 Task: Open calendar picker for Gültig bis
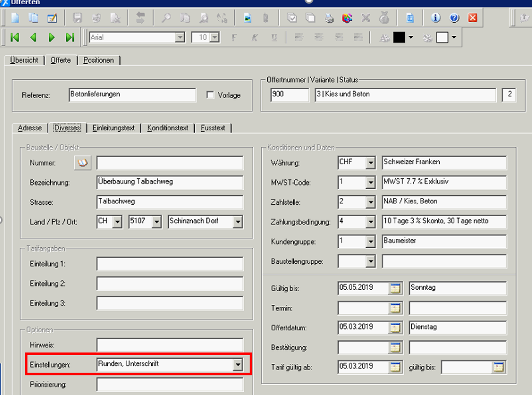pyautogui.click(x=396, y=288)
